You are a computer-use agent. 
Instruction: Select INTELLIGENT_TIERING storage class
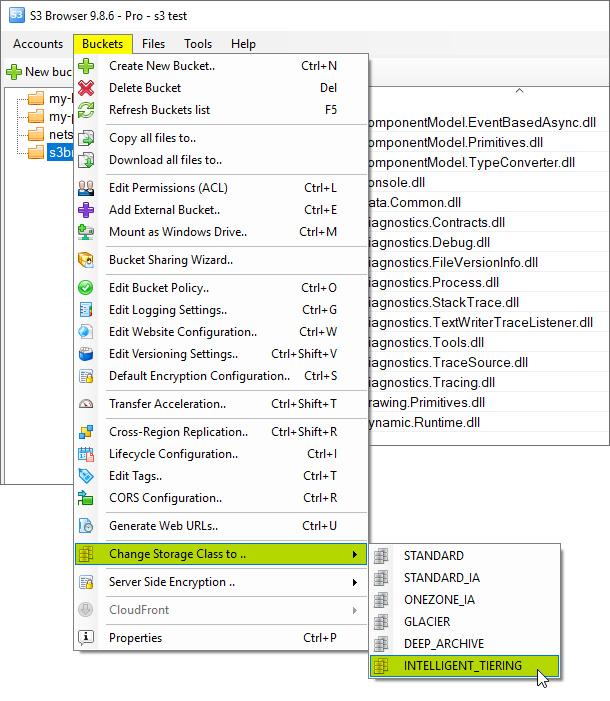pos(465,666)
